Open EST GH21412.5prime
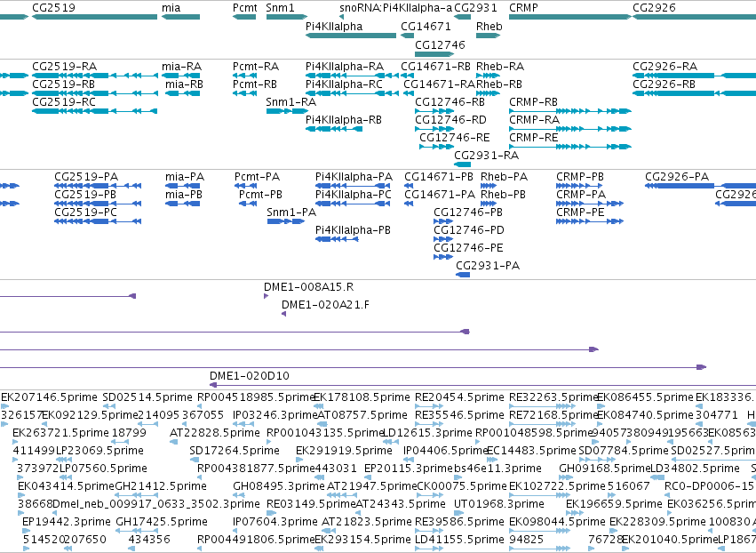The height and width of the screenshot is (553, 756). pos(161,486)
